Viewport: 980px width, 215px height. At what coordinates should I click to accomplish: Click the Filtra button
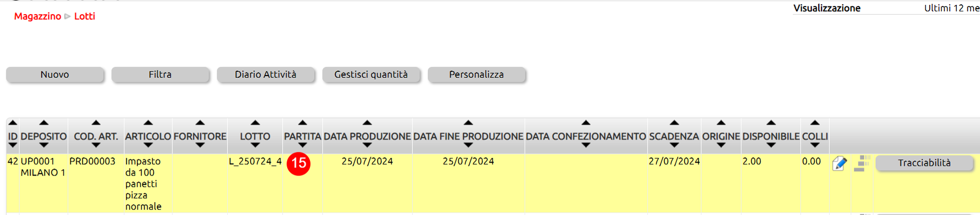160,75
